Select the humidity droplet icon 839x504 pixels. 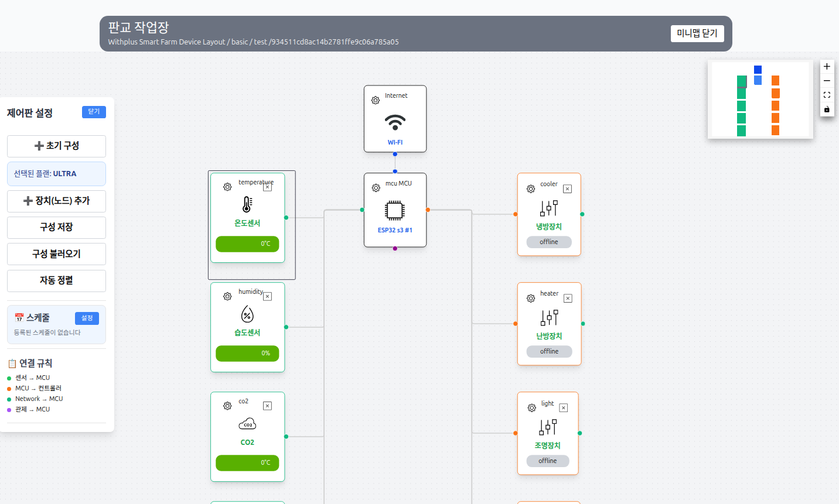pyautogui.click(x=247, y=314)
